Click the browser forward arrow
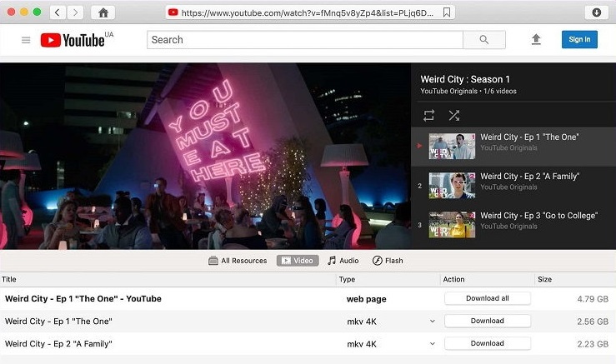Image resolution: width=616 pixels, height=364 pixels. [x=76, y=12]
